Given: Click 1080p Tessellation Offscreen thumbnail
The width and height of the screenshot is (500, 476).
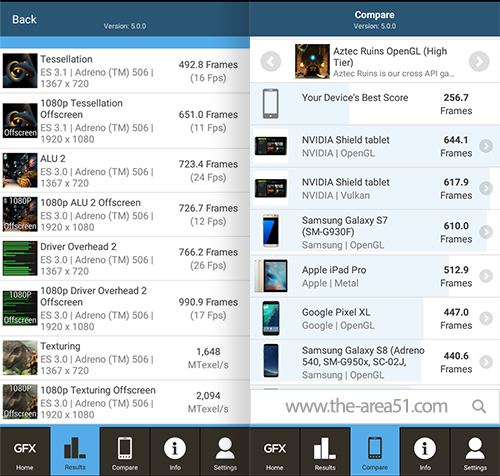Looking at the screenshot, I should point(20,121).
